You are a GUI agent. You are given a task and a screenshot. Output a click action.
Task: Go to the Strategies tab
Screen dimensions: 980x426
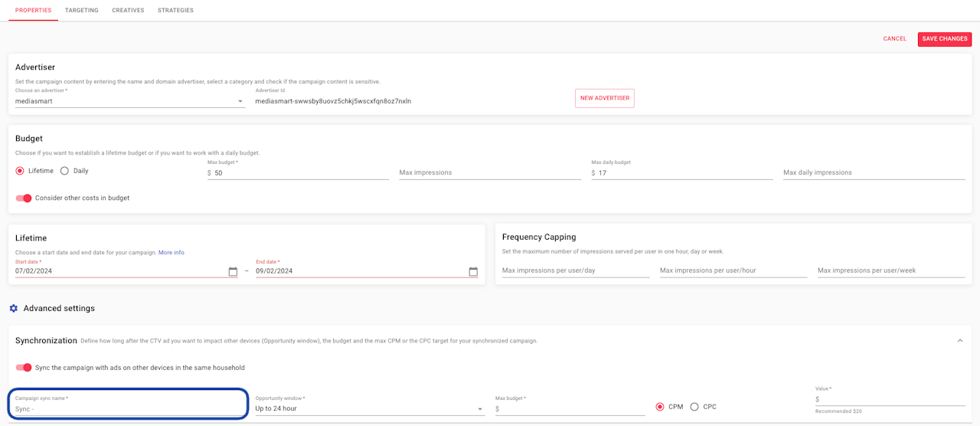175,11
